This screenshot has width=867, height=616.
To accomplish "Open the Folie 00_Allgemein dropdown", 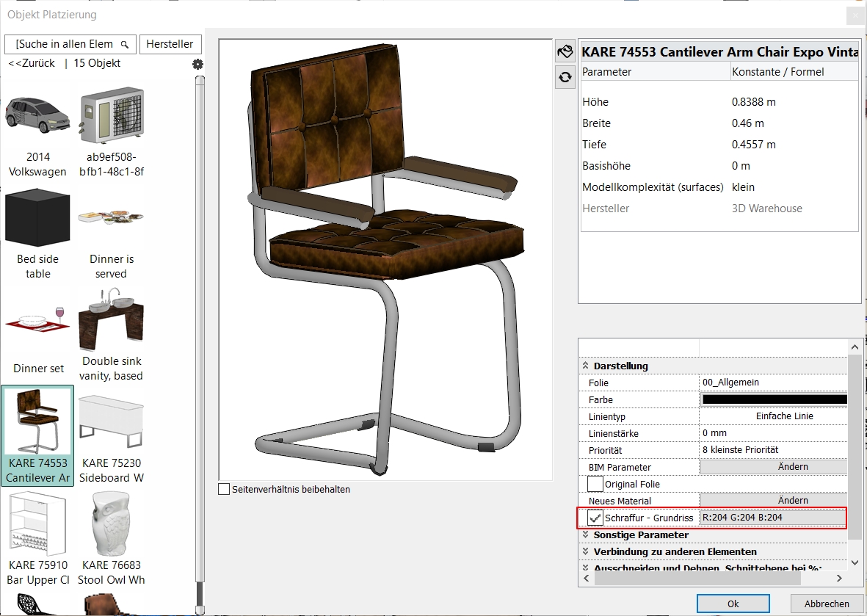I will tap(773, 383).
